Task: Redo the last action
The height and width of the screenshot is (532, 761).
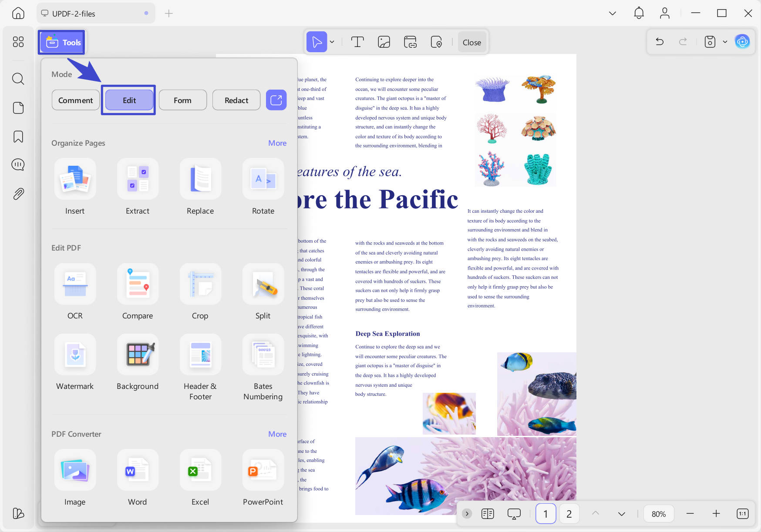Action: pos(683,42)
